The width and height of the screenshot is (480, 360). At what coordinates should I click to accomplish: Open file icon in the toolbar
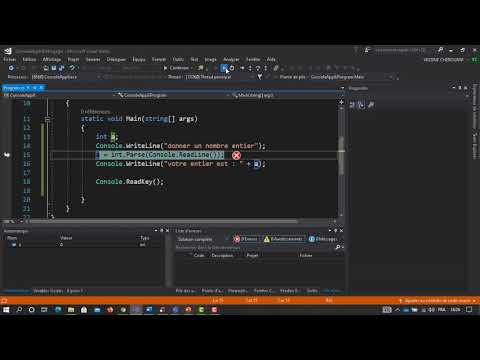point(46,68)
